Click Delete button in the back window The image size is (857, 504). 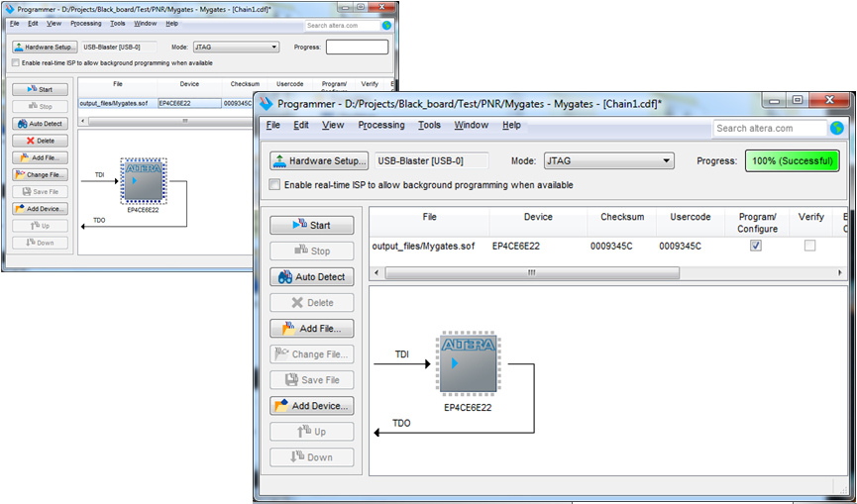point(40,141)
